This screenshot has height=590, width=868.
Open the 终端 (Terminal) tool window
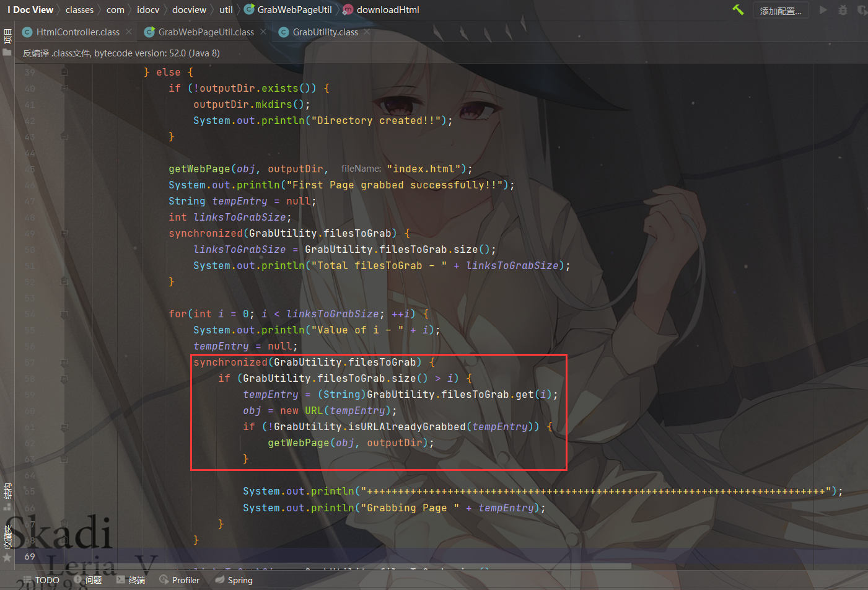131,580
